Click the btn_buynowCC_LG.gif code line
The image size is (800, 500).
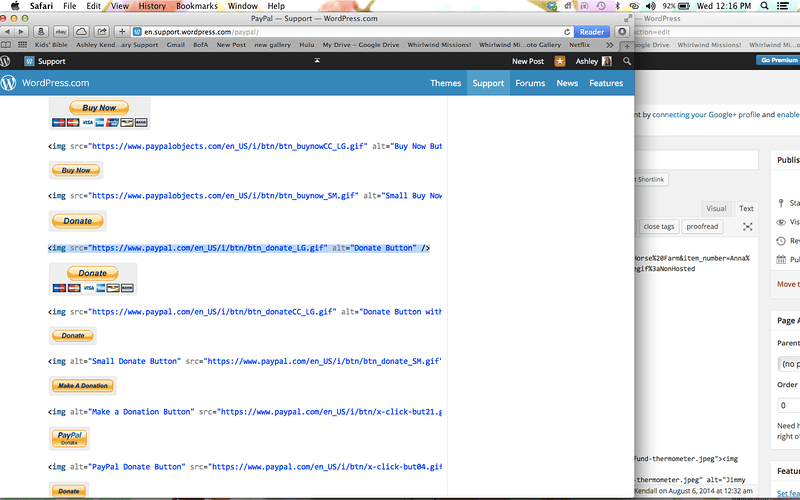(x=245, y=146)
